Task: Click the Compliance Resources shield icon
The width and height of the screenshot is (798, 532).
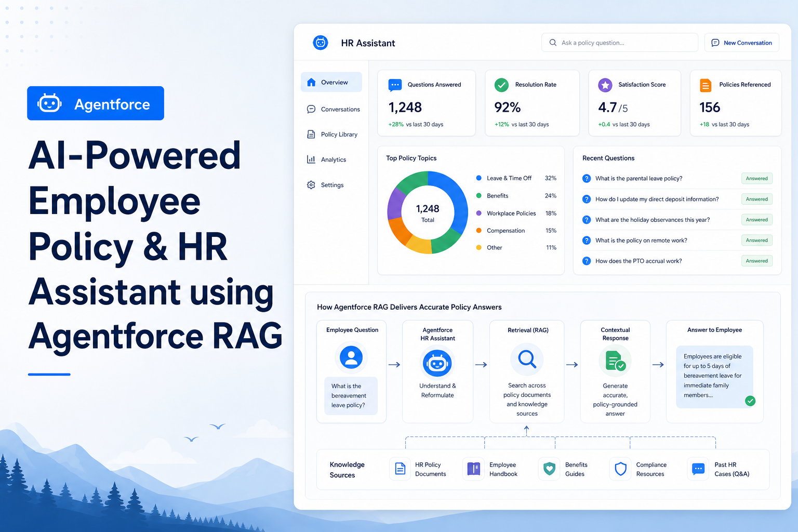Action: click(x=620, y=469)
